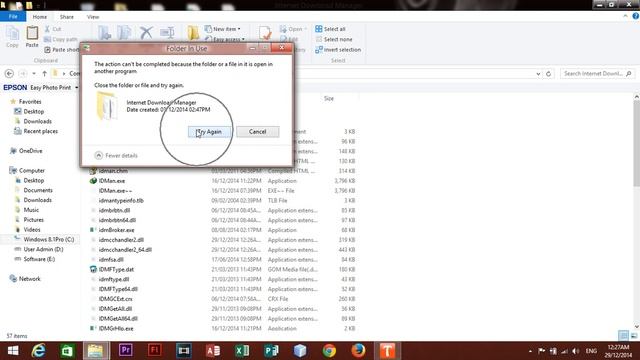Launch Google Chrome from taskbar
Viewport: 640px width, 360px height.
tap(329, 351)
